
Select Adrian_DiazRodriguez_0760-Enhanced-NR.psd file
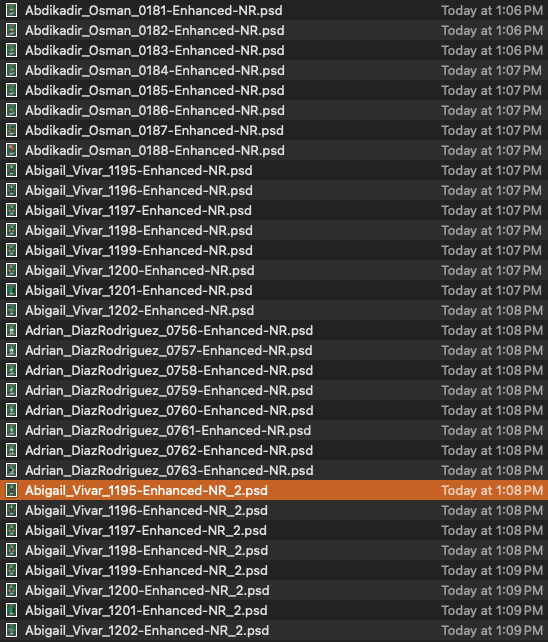coord(274,410)
